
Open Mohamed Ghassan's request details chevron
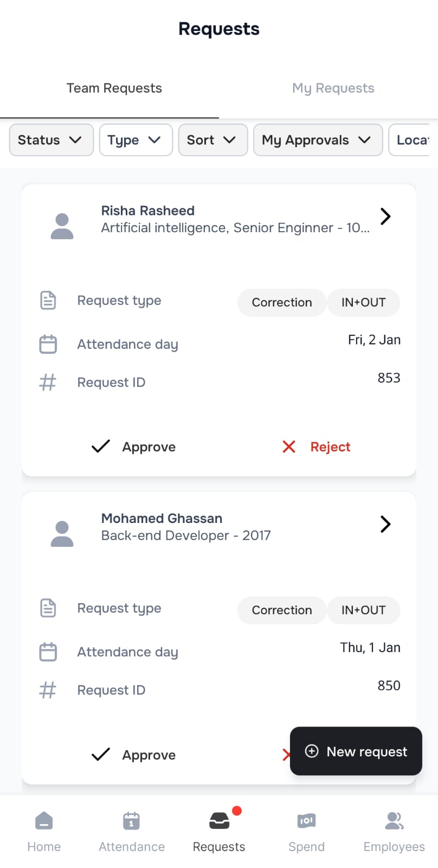385,524
